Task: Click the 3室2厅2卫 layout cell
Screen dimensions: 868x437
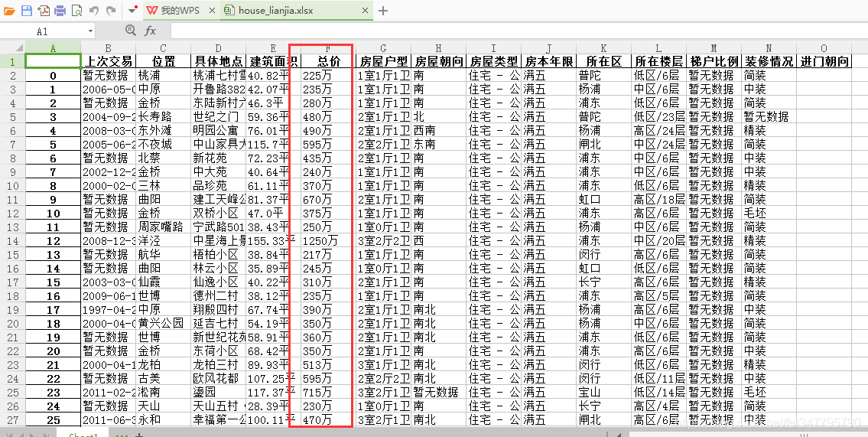Action: pyautogui.click(x=383, y=240)
